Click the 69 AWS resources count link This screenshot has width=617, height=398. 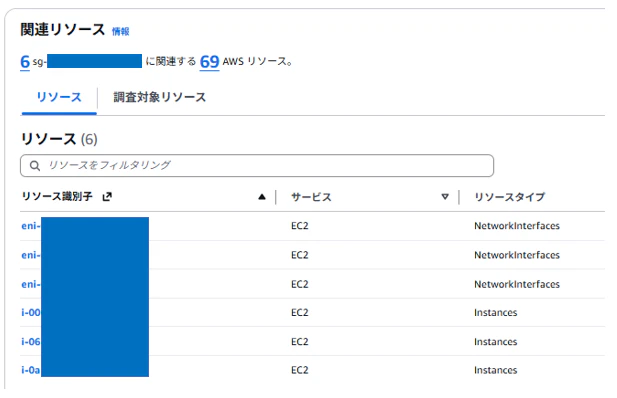209,62
